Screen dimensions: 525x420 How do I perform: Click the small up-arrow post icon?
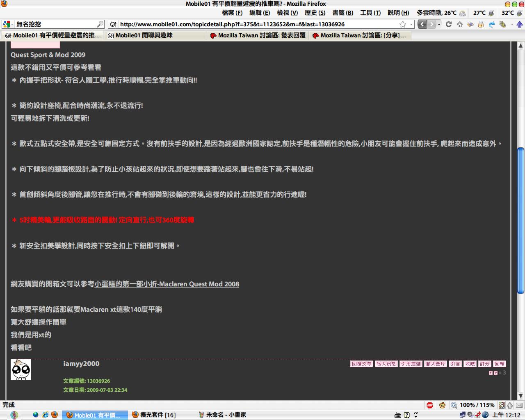[491, 373]
